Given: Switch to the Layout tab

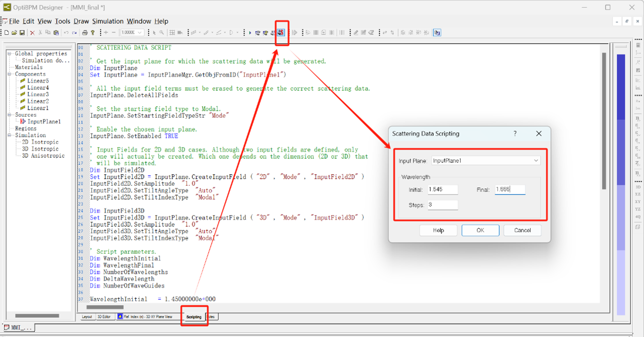Looking at the screenshot, I should point(87,317).
